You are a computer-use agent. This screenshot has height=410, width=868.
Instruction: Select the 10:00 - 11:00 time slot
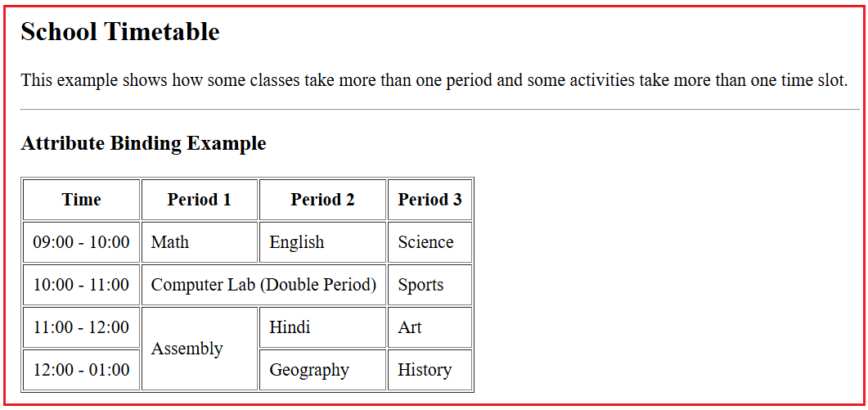tap(81, 285)
